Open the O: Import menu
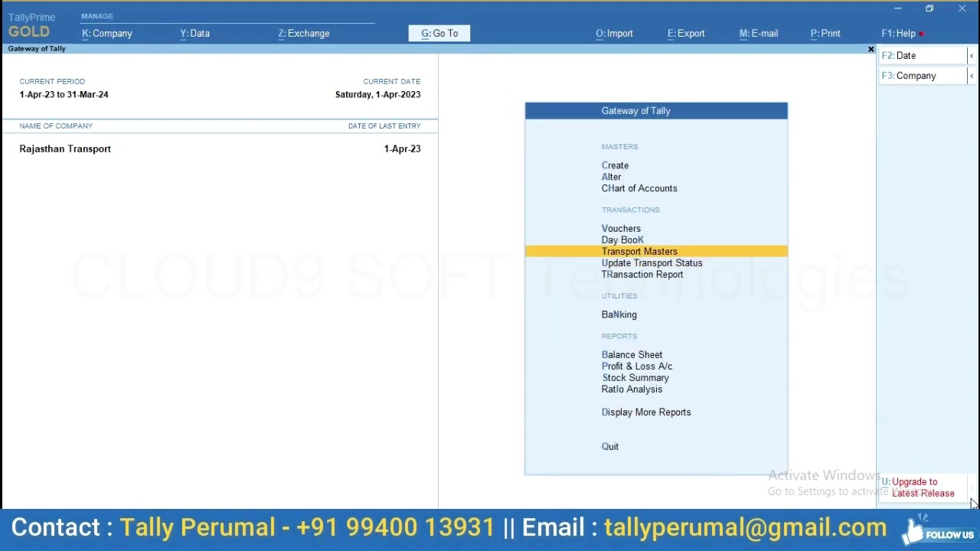Screen dimensions: 980x551 click(614, 34)
